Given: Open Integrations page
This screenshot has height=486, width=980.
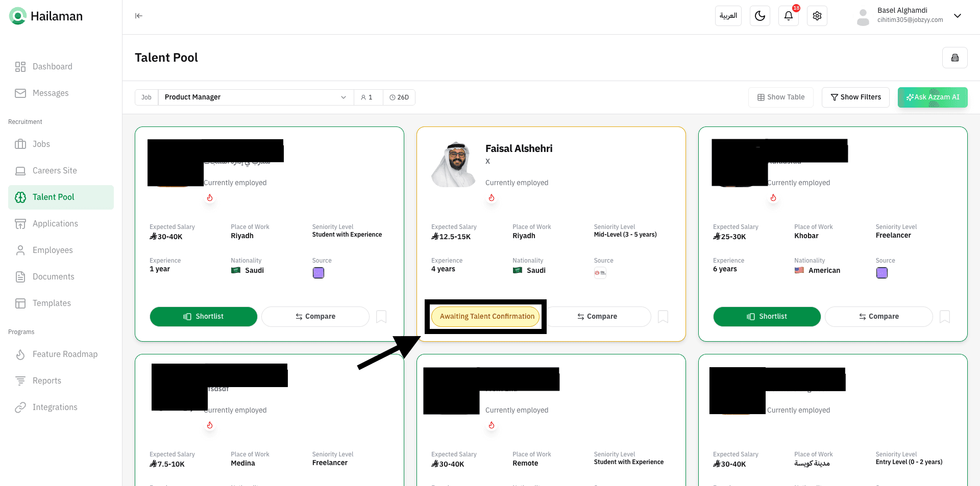Looking at the screenshot, I should [61, 407].
